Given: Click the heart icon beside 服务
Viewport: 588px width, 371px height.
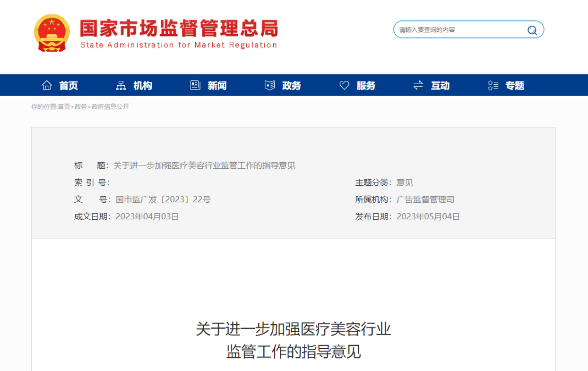Looking at the screenshot, I should click(344, 85).
